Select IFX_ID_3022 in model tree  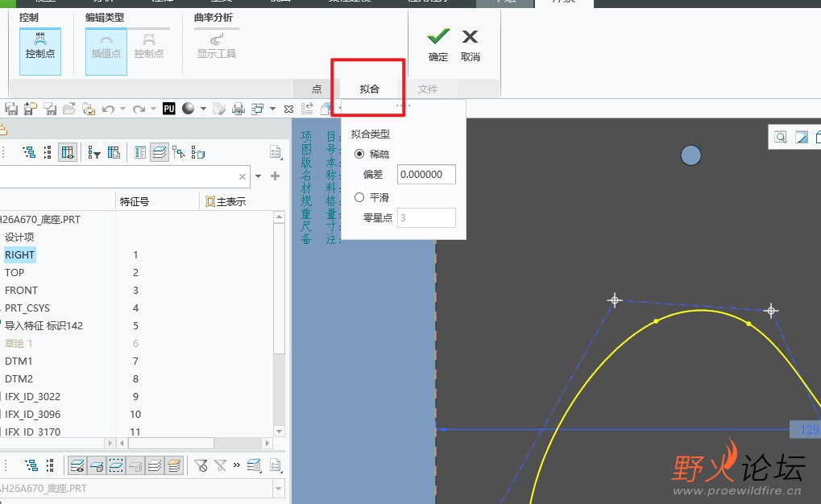tap(32, 397)
